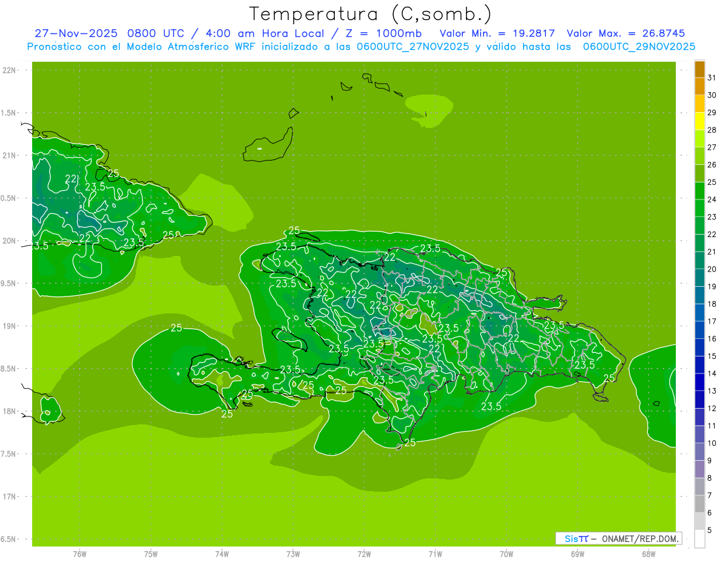
Task: Click the 19N latitude axis label
Action: click(x=10, y=326)
